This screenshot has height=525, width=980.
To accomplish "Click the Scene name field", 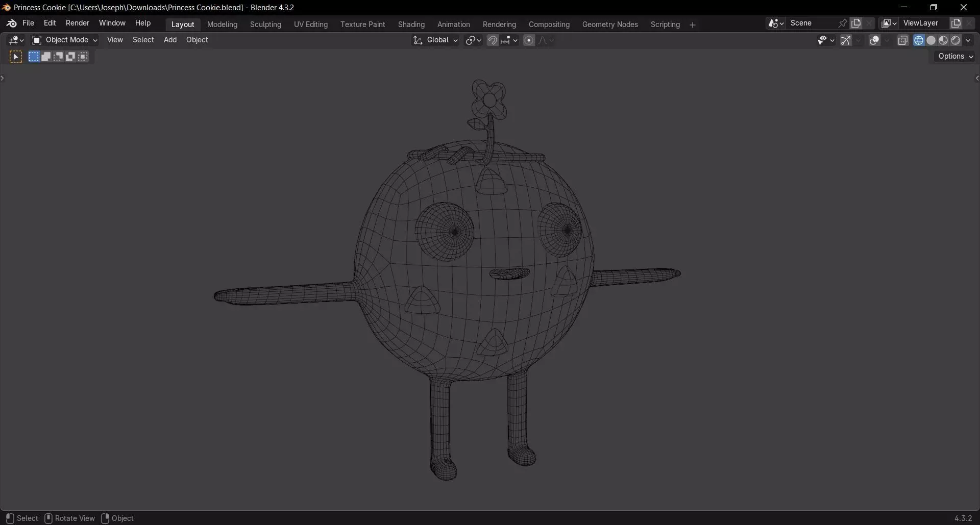I will (812, 23).
